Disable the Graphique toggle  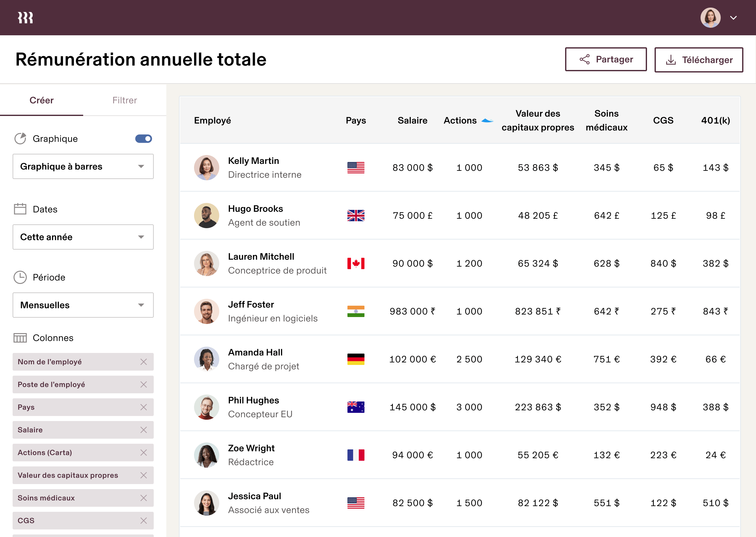click(x=144, y=139)
